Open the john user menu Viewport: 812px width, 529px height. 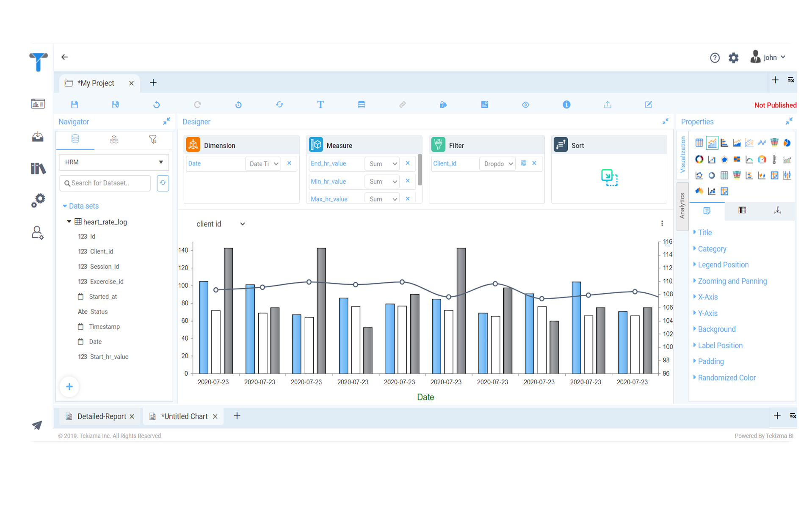768,57
